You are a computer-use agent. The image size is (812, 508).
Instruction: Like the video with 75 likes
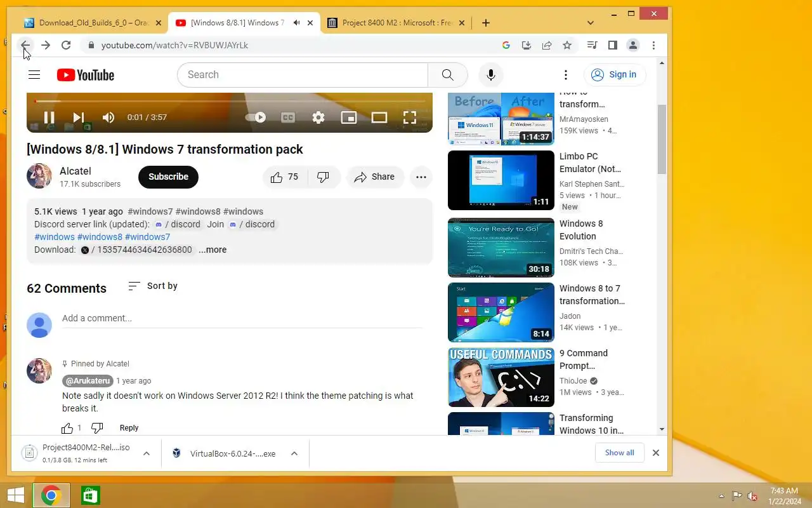point(284,177)
